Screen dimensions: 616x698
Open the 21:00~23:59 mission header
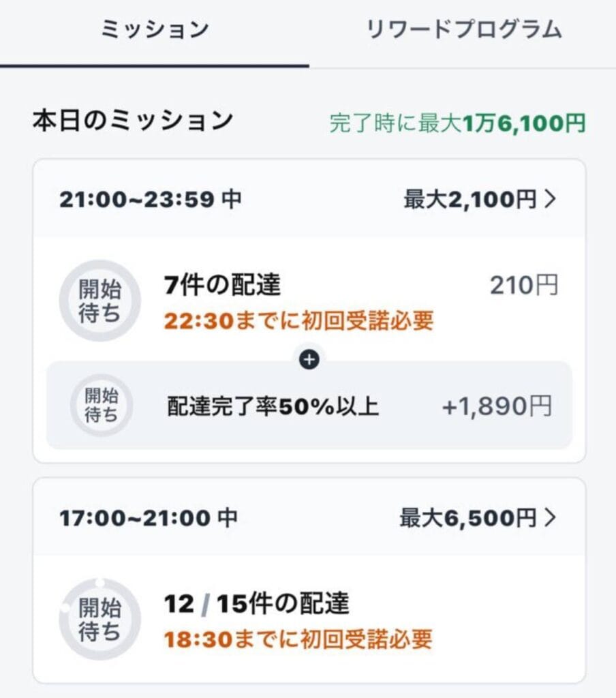[x=150, y=199]
